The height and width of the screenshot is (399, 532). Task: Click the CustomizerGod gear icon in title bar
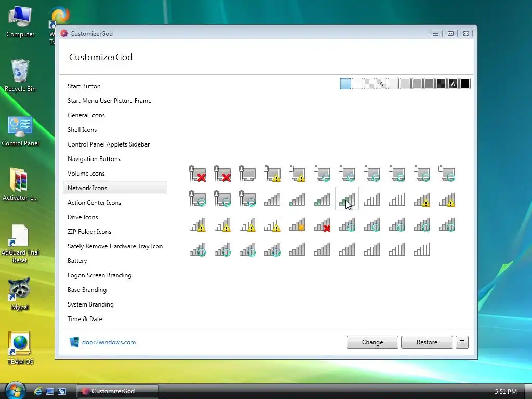pos(64,34)
